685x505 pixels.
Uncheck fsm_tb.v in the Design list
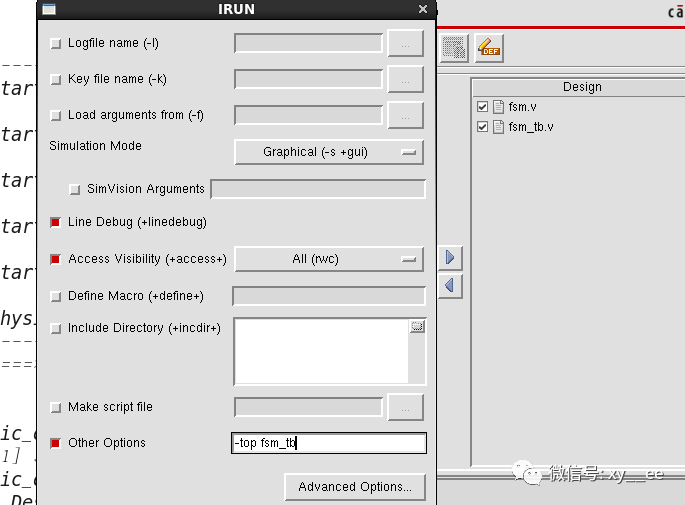[482, 127]
